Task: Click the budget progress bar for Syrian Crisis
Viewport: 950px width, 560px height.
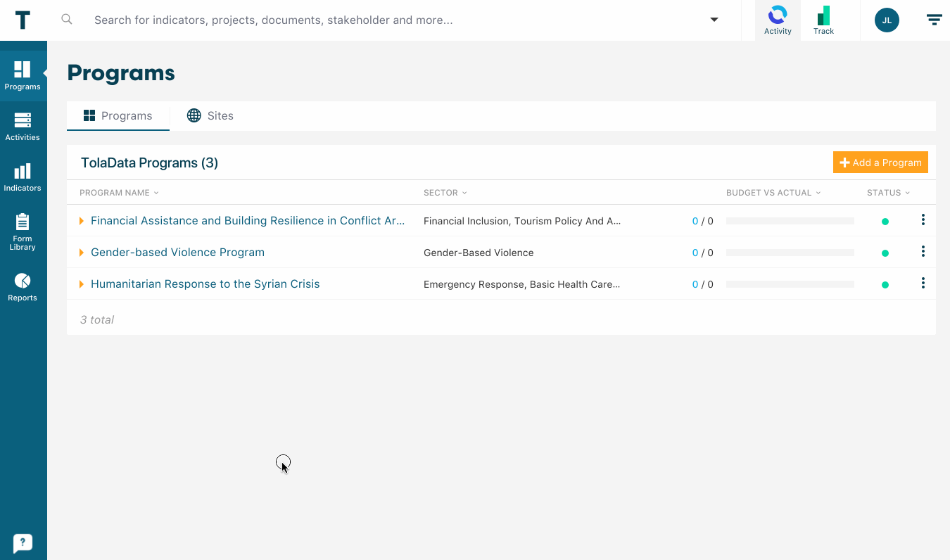Action: 790,284
